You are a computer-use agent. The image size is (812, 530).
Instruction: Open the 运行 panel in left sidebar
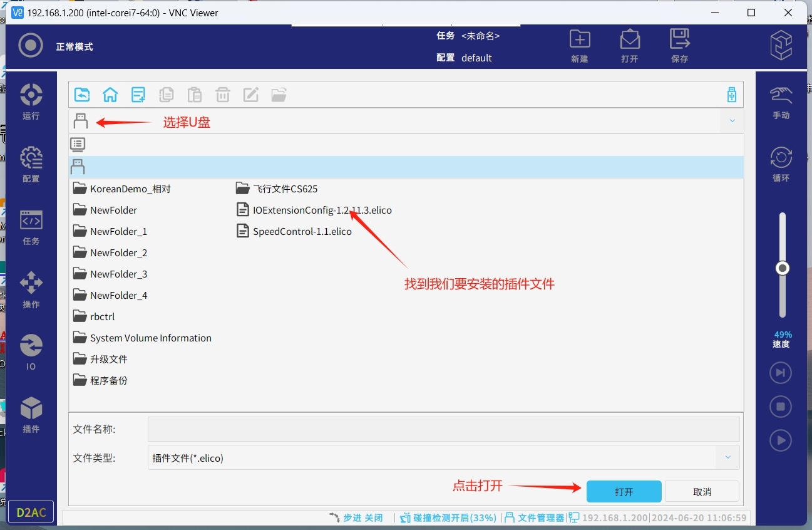click(x=31, y=101)
